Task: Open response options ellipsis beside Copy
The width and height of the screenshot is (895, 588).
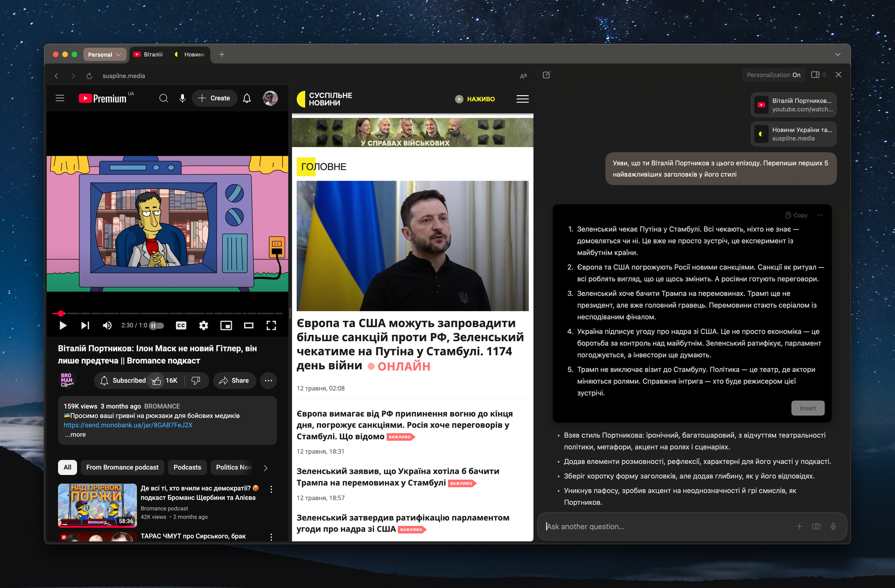Action: pos(820,215)
